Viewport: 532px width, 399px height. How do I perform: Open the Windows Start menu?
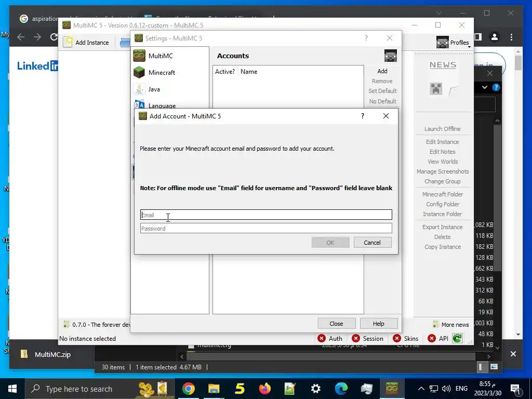[12, 389]
